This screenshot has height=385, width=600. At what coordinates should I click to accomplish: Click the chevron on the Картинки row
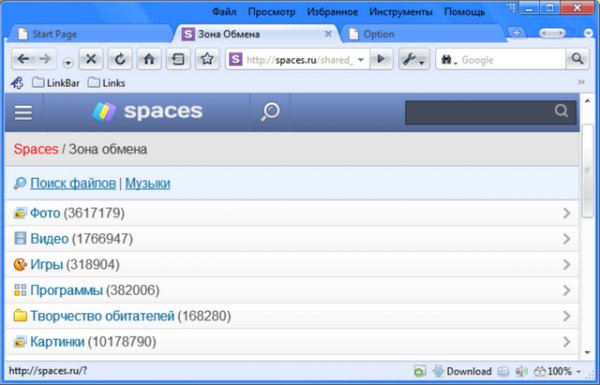(567, 342)
